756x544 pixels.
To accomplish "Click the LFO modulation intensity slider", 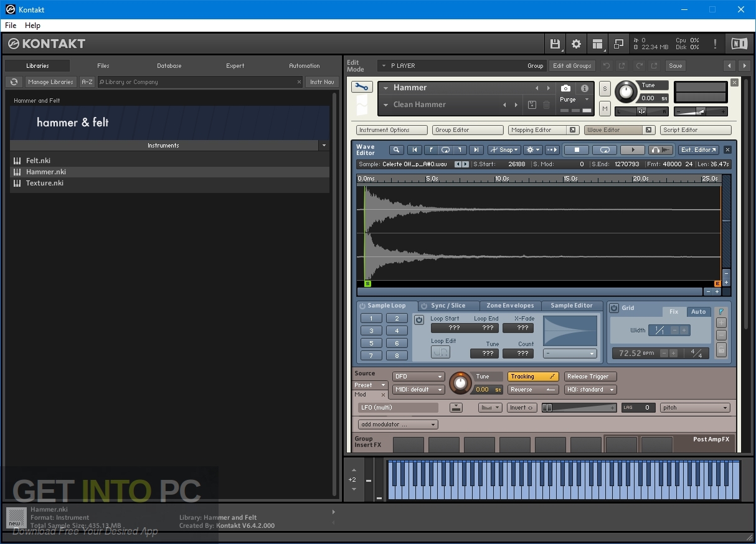I will pyautogui.click(x=579, y=408).
